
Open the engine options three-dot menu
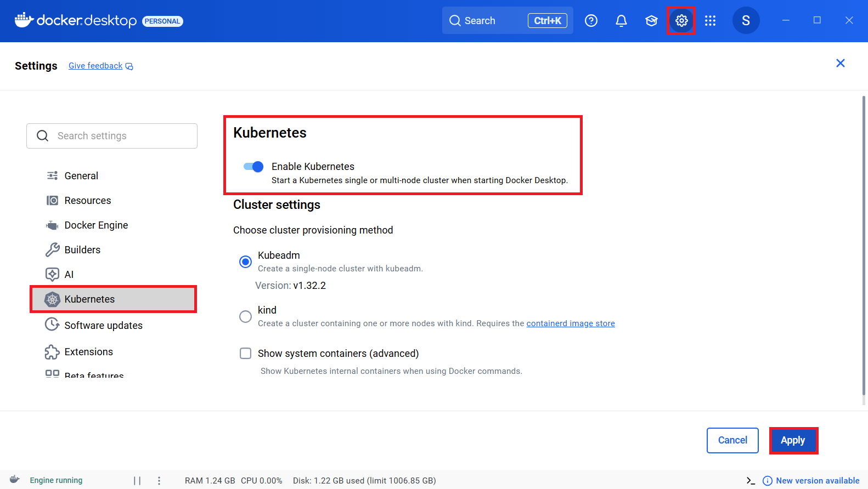[159, 481]
